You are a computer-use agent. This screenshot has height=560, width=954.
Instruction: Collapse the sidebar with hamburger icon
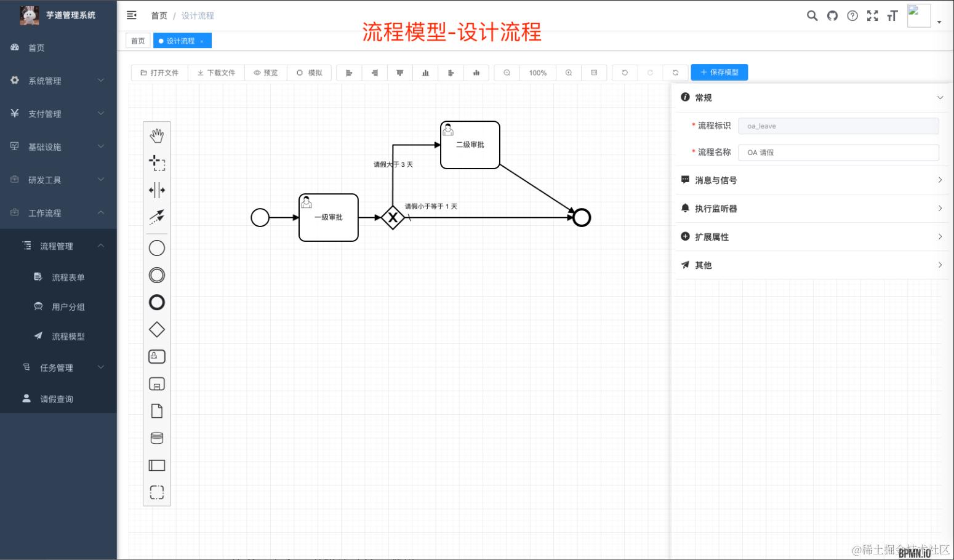point(132,15)
